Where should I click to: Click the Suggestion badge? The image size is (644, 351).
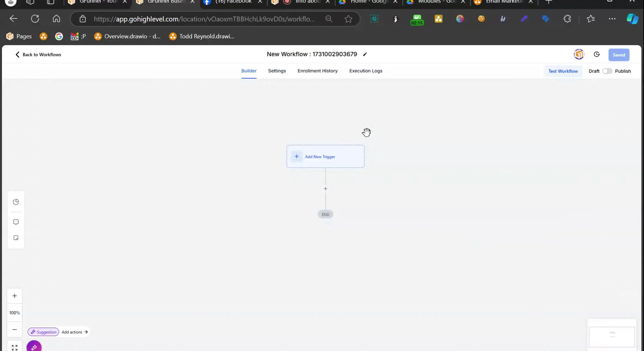pyautogui.click(x=43, y=332)
